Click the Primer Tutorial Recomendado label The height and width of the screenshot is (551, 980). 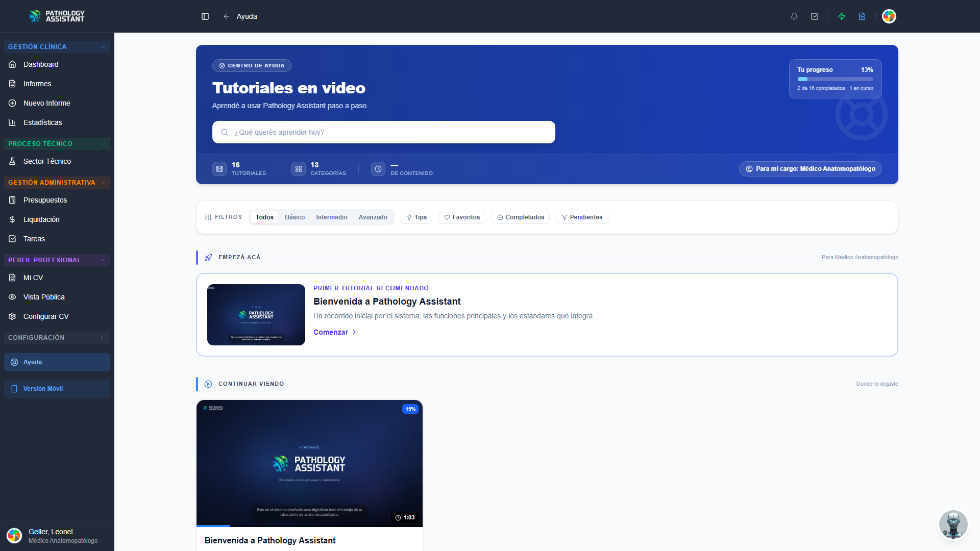point(371,288)
